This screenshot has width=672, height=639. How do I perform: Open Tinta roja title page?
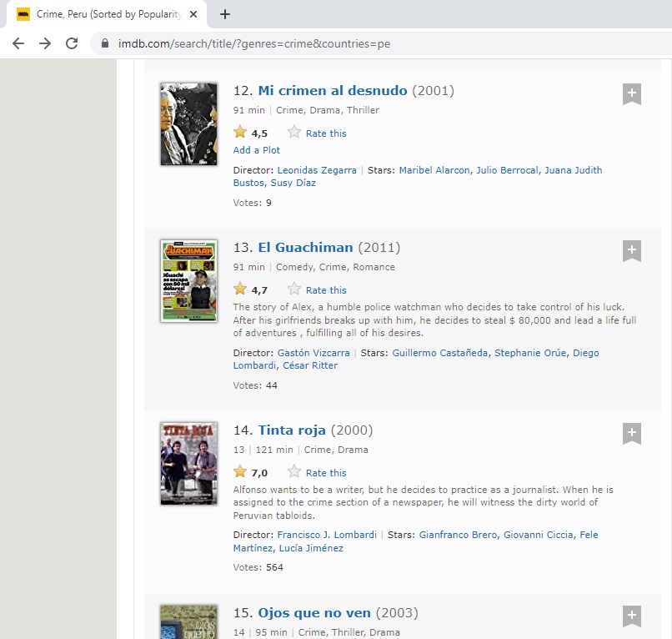click(292, 430)
